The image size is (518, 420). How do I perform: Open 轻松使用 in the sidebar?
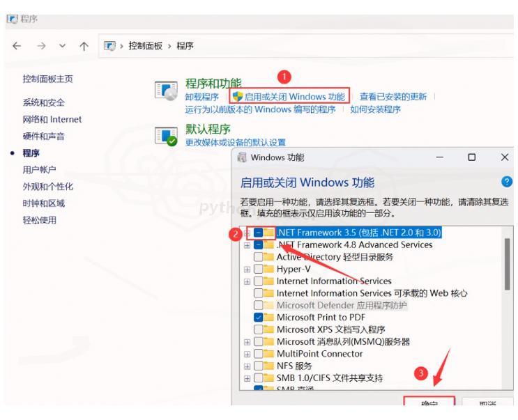(39, 220)
